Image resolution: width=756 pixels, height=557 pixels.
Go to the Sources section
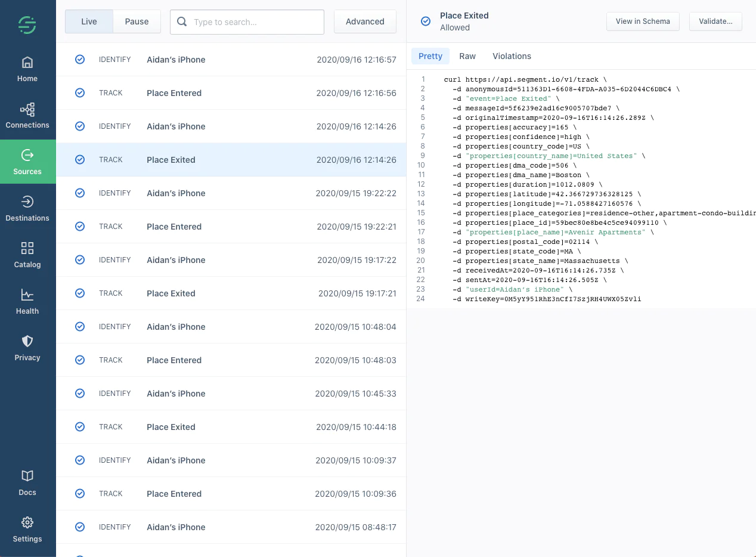(27, 161)
